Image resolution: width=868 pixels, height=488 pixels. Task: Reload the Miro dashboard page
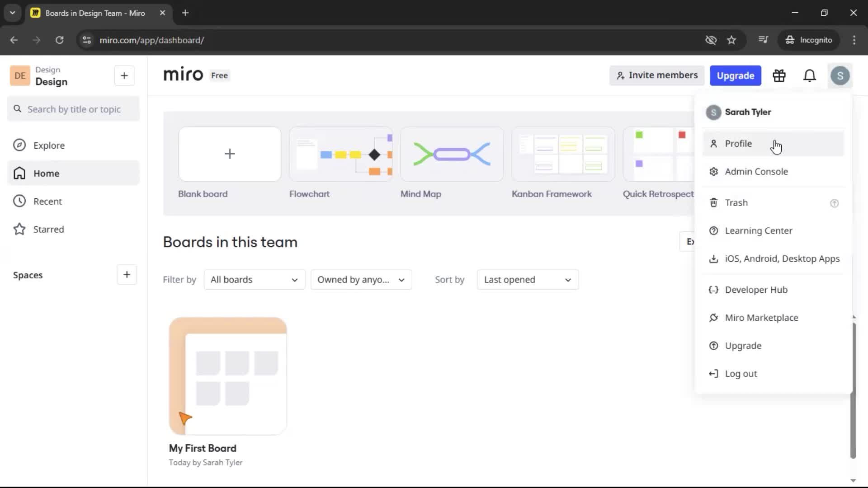pyautogui.click(x=59, y=40)
